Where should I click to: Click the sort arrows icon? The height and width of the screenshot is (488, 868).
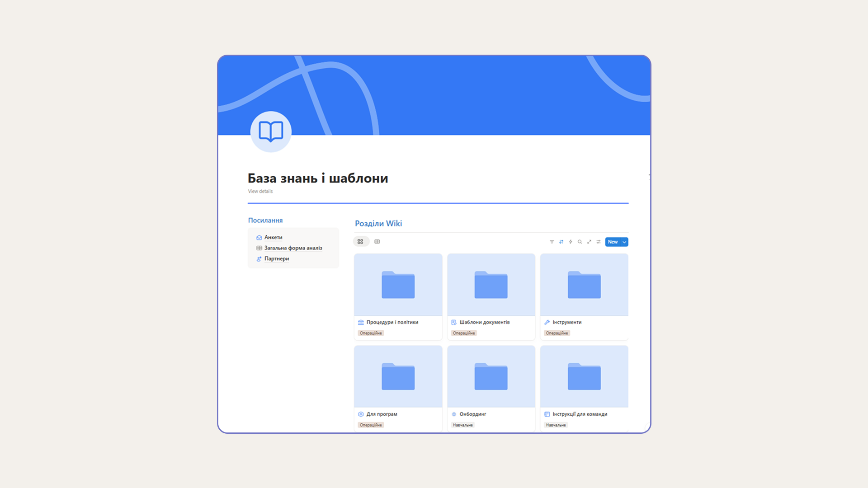[x=561, y=242]
